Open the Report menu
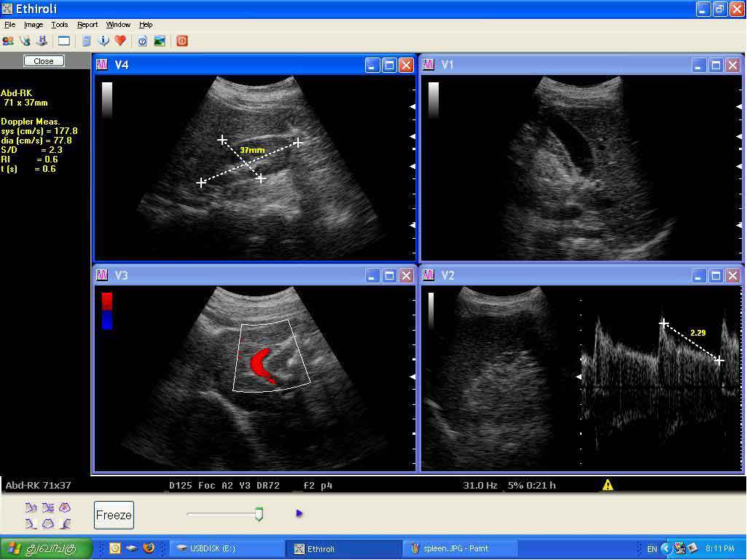 [x=87, y=25]
